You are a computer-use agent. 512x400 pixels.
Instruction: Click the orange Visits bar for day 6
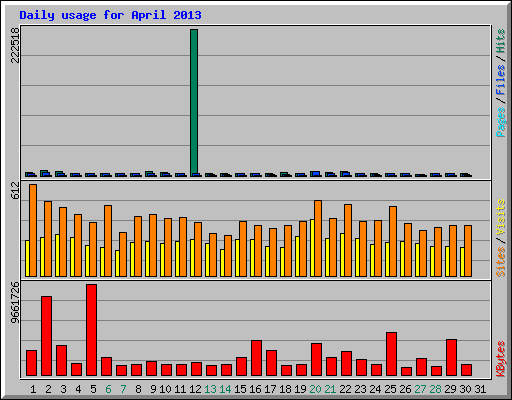pos(108,241)
